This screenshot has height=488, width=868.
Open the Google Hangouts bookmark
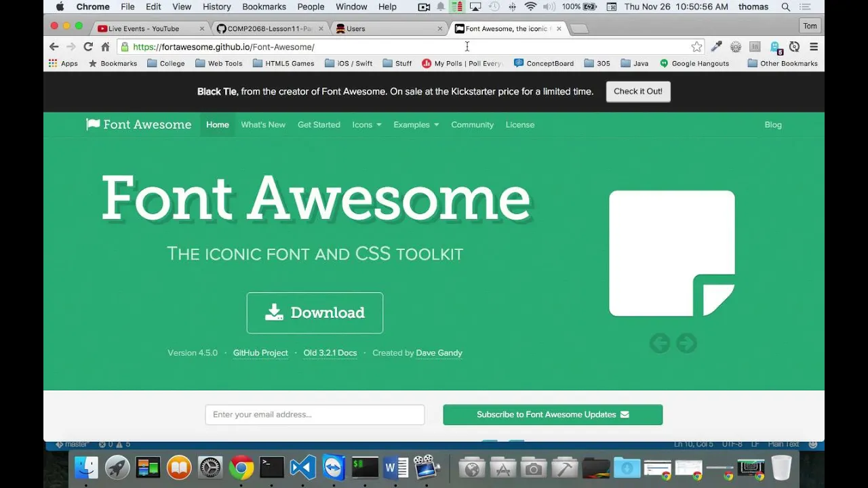point(694,63)
